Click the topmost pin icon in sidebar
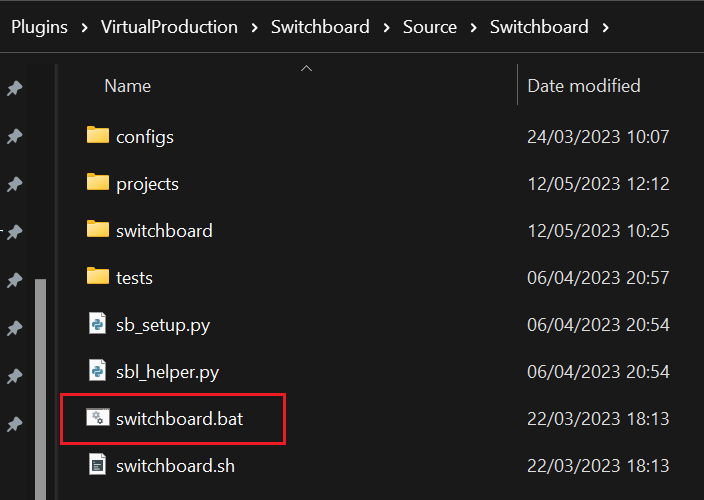The width and height of the screenshot is (704, 500). 14,88
